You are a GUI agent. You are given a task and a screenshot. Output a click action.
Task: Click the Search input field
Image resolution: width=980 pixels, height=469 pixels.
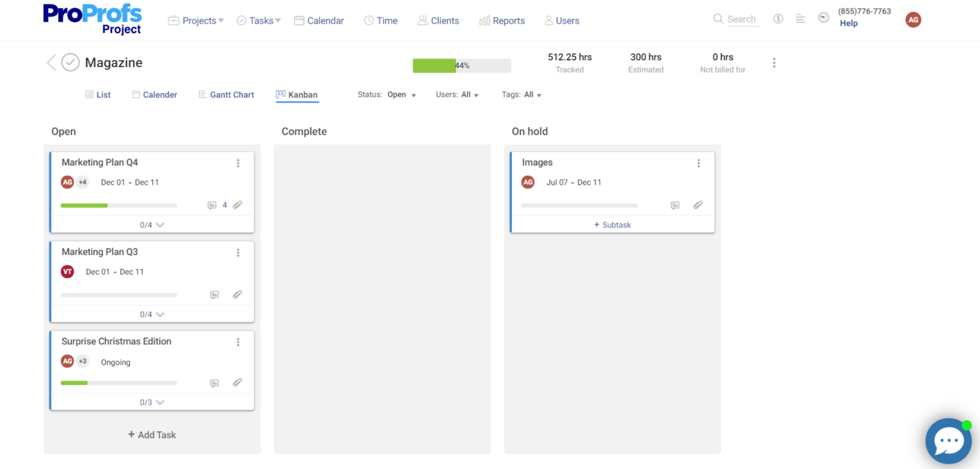tap(741, 20)
